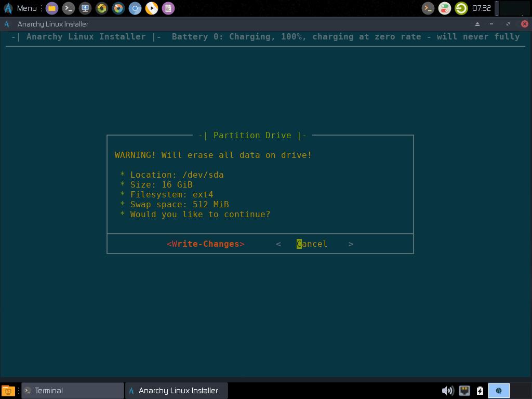Screen dimensions: 532x399
Task: Click the orange-prompt terminal icon near the clock
Action: [x=428, y=8]
